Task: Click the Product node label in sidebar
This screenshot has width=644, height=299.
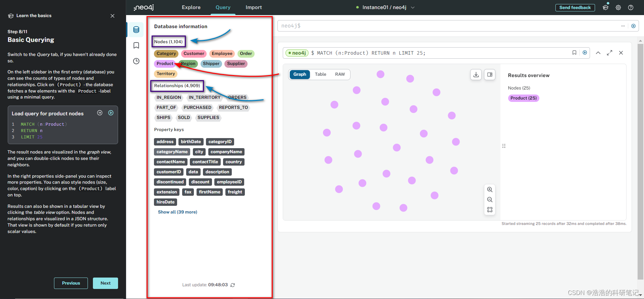Action: click(x=165, y=64)
